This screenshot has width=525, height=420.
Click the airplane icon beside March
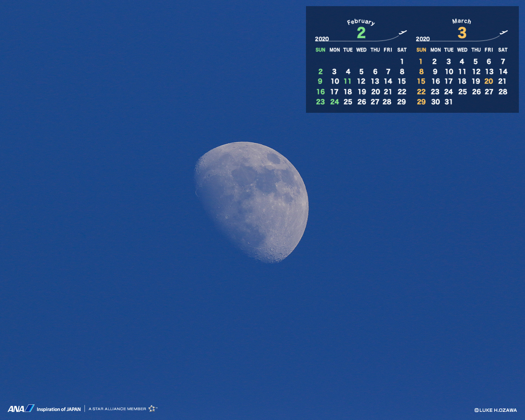coord(504,32)
